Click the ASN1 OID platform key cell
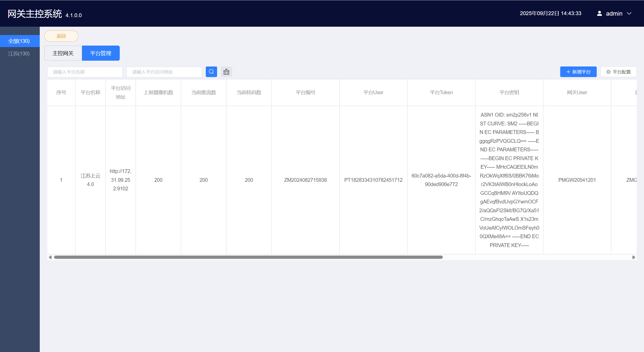This screenshot has height=352, width=644. pyautogui.click(x=509, y=180)
